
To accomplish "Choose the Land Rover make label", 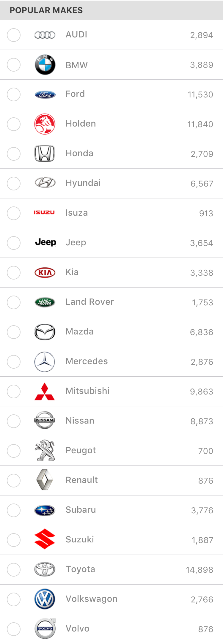I will pyautogui.click(x=90, y=302).
